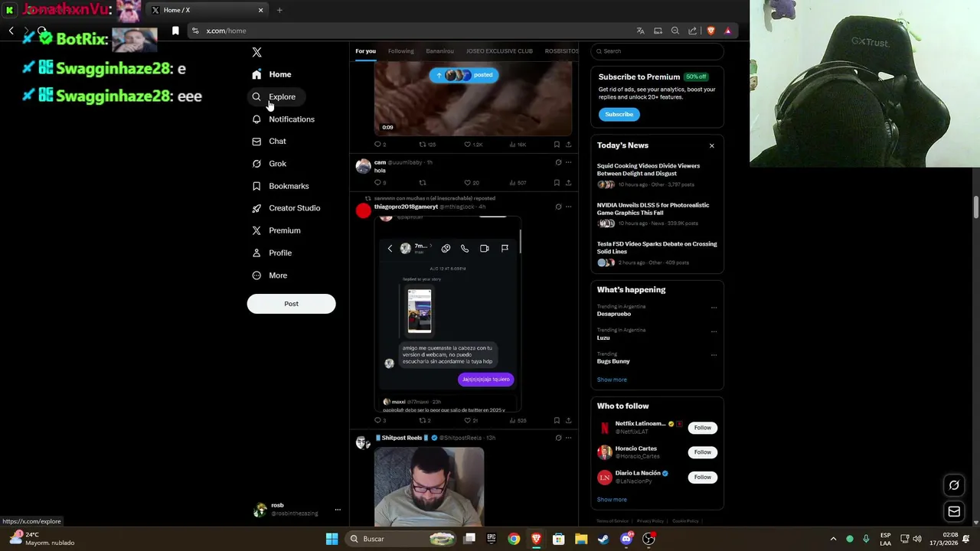Open more options on cam's post
Image resolution: width=980 pixels, height=551 pixels.
point(568,162)
